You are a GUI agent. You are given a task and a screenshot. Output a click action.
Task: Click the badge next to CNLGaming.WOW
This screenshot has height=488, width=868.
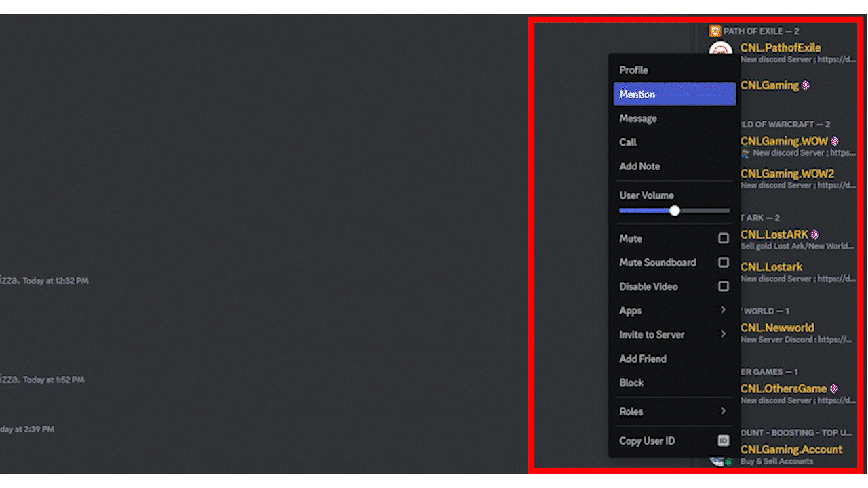pyautogui.click(x=835, y=142)
